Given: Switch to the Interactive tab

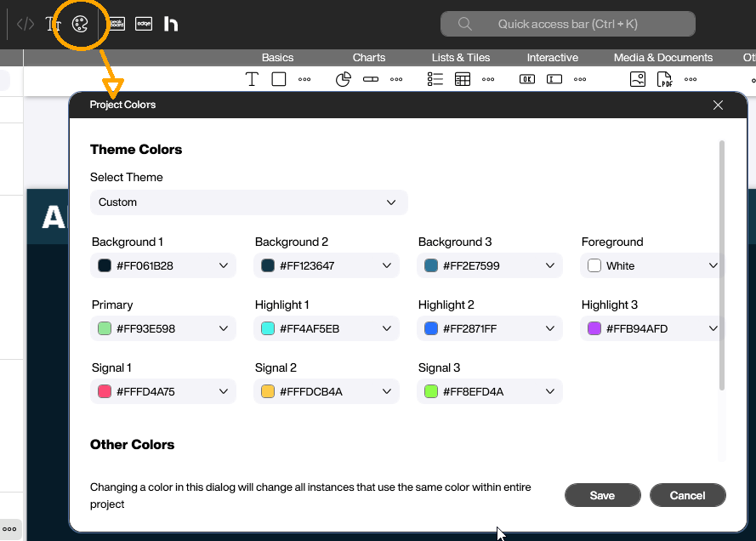Looking at the screenshot, I should coord(553,58).
